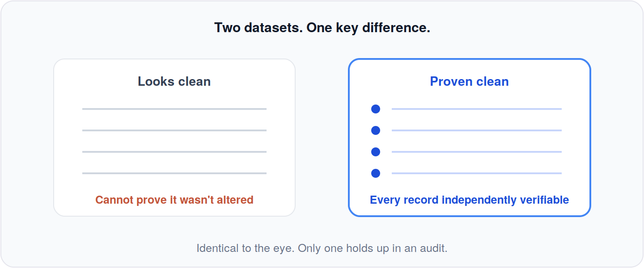
Task: Click the last light-blue line in Proven clean
Action: pyautogui.click(x=477, y=173)
